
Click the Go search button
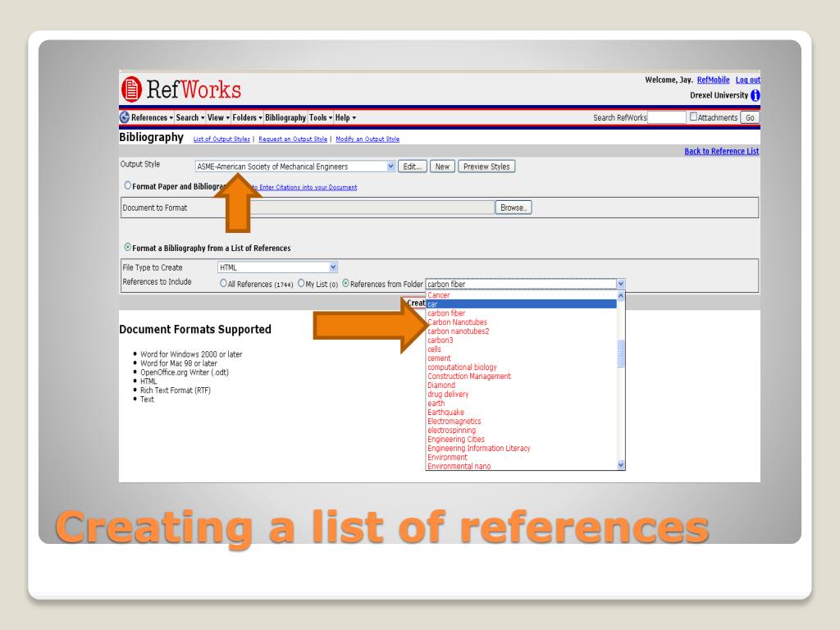click(x=750, y=117)
